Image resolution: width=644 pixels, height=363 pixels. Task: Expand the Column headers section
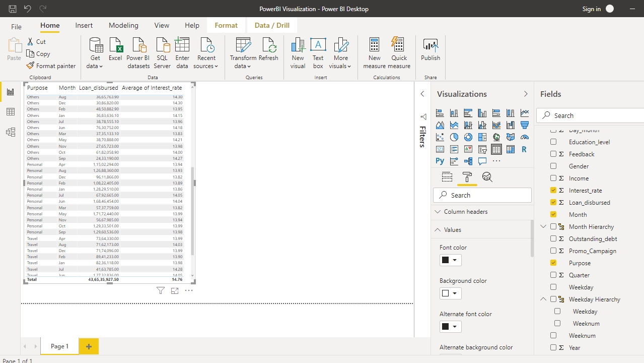coord(465,212)
